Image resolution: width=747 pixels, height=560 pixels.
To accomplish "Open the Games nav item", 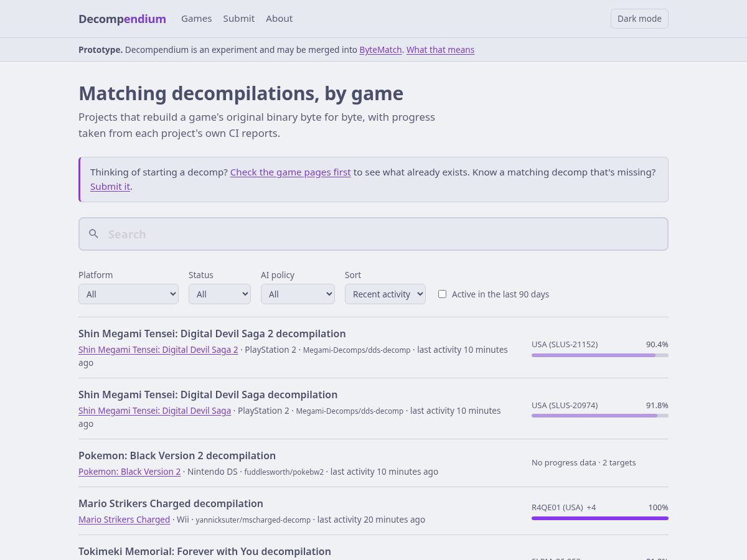I will (x=197, y=19).
